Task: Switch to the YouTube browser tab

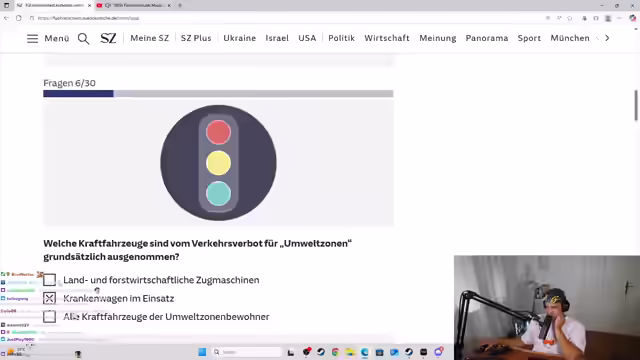Action: [134, 5]
